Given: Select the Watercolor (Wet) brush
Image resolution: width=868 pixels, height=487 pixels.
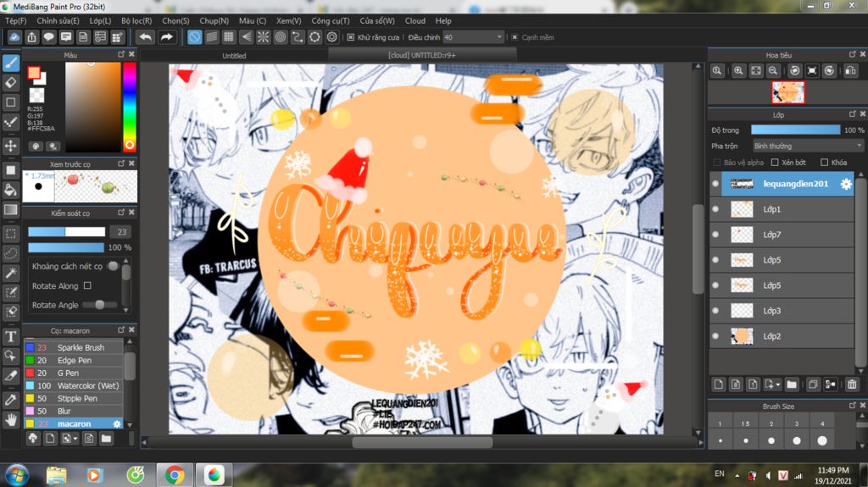Looking at the screenshot, I should pos(74,385).
